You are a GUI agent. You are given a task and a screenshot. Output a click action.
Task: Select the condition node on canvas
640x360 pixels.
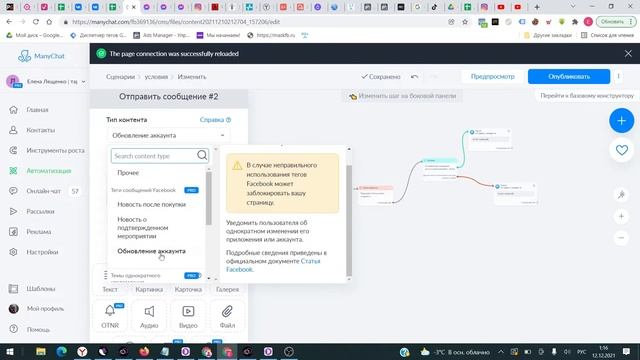point(440,169)
